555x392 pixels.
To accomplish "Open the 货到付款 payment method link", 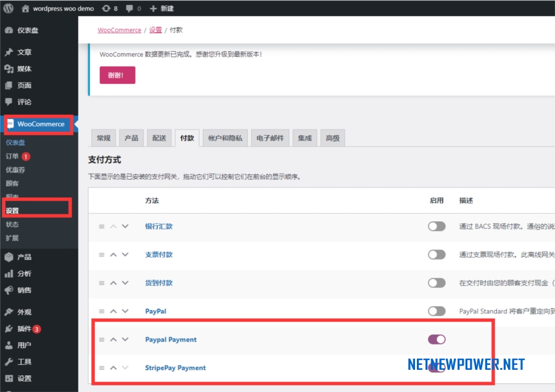I will pos(159,283).
